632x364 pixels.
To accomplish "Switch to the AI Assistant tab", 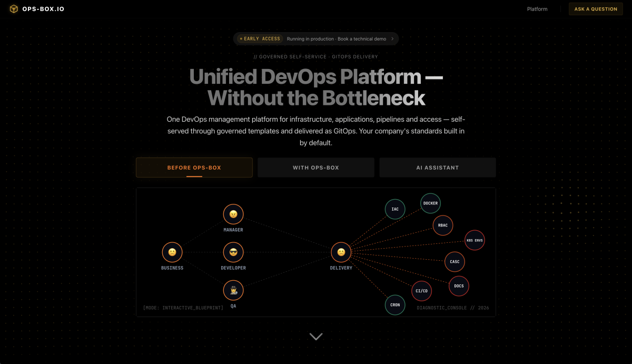I will coord(438,168).
